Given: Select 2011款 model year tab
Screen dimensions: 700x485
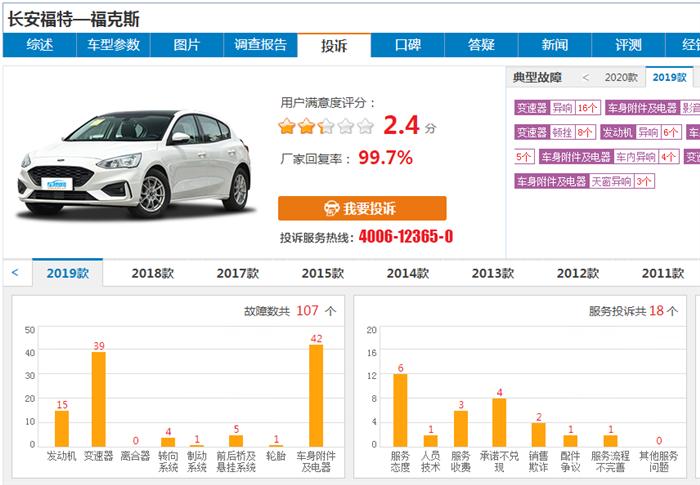Looking at the screenshot, I should (x=663, y=273).
